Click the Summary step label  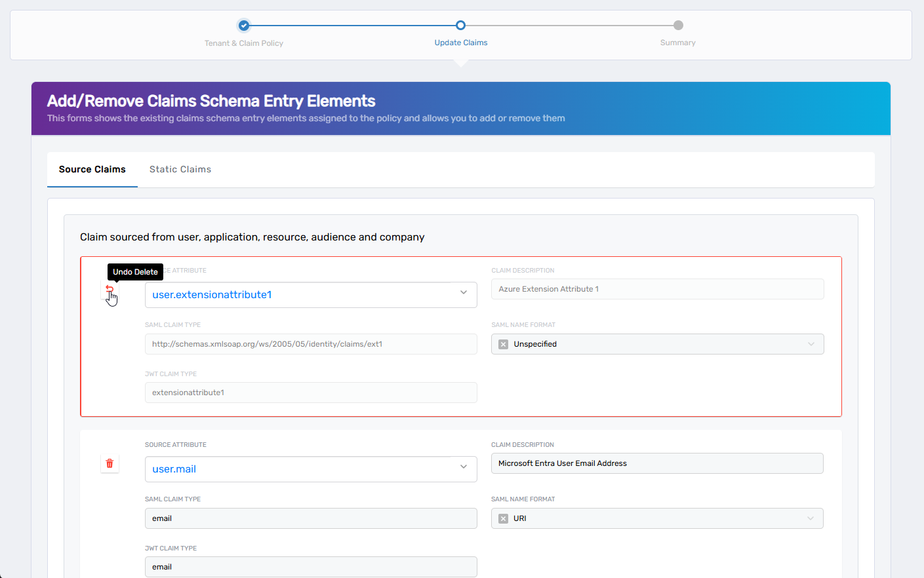click(677, 43)
